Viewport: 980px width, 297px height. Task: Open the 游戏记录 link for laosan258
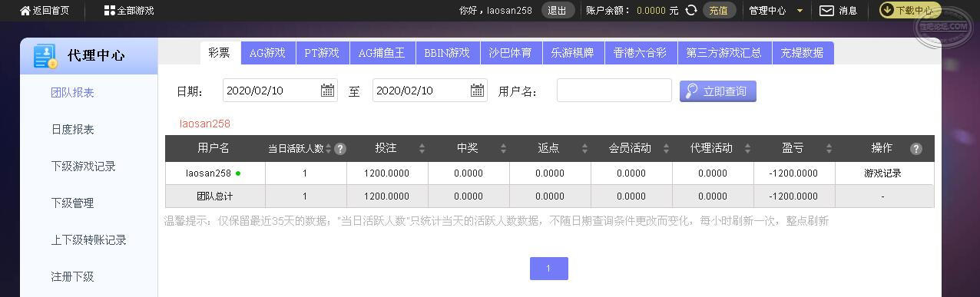point(882,173)
